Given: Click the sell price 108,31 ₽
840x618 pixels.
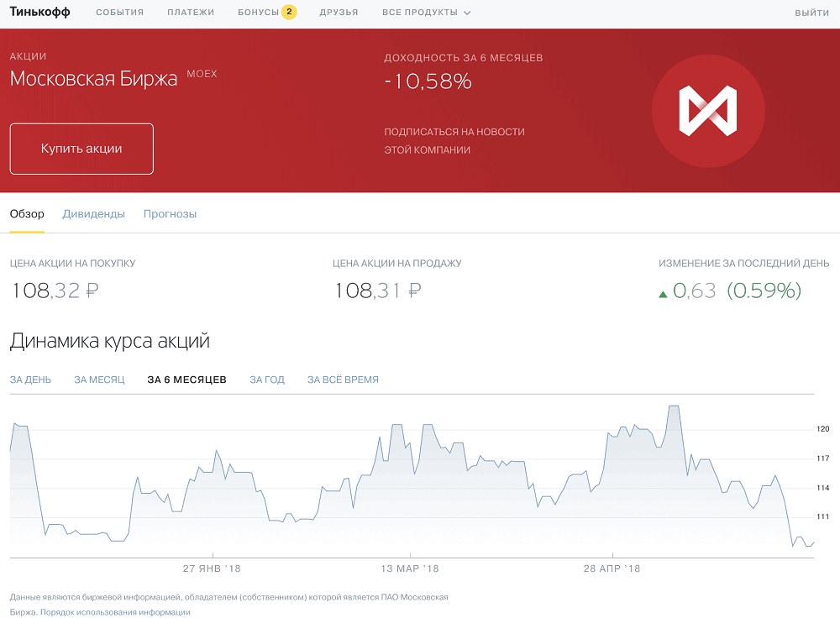Looking at the screenshot, I should click(378, 291).
